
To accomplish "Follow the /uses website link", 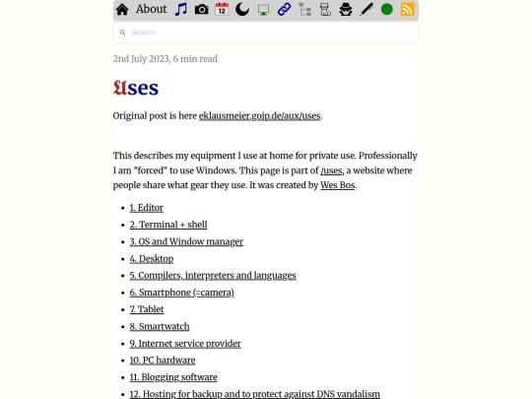I will 331,170.
